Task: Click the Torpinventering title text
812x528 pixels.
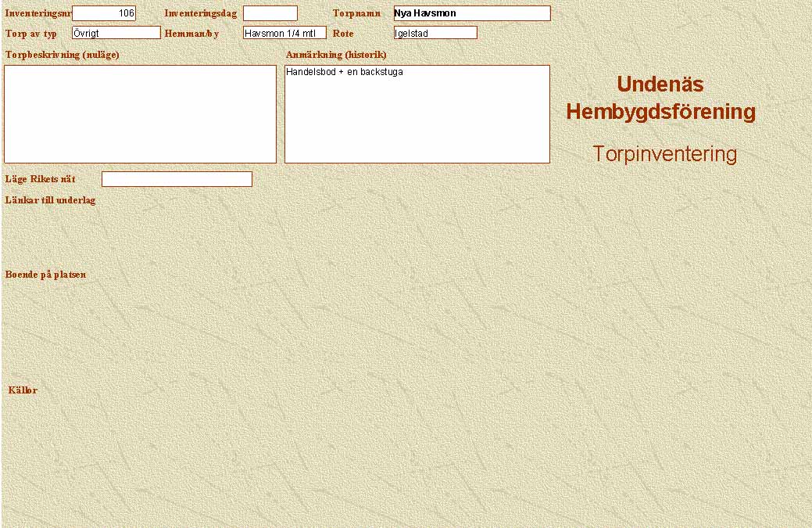Action: click(664, 154)
